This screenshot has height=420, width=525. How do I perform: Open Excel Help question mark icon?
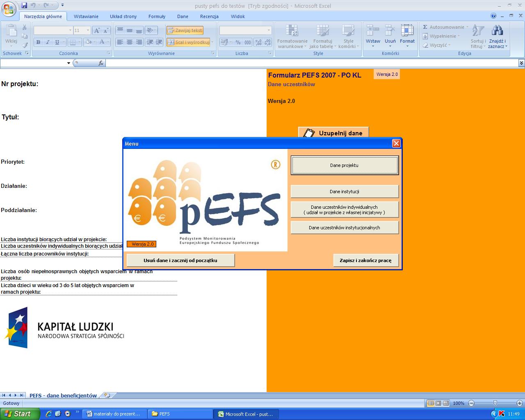[x=493, y=16]
